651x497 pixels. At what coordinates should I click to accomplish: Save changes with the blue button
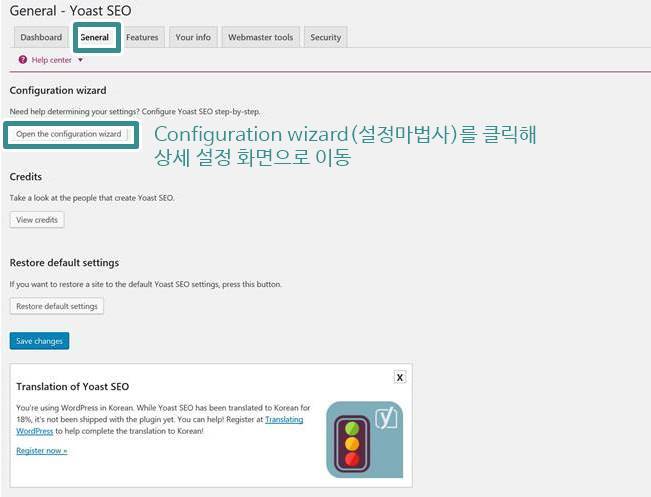(39, 341)
